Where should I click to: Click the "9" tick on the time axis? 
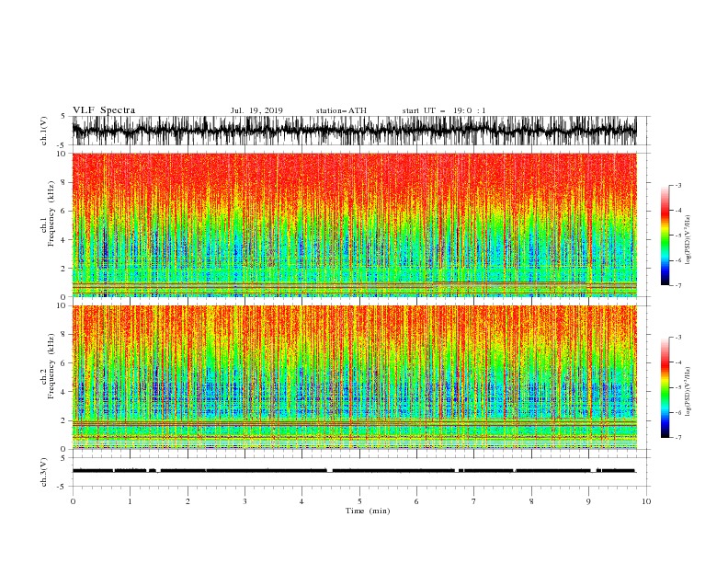(x=588, y=501)
